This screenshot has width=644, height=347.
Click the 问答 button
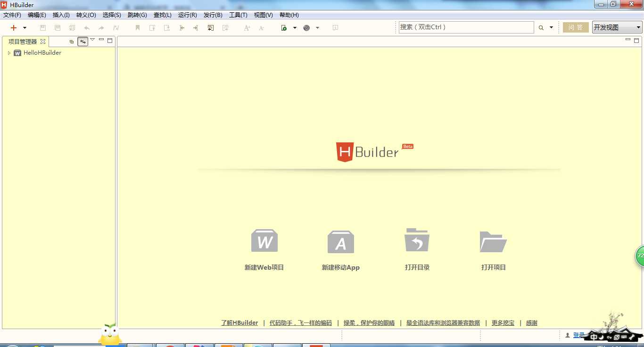pos(576,27)
